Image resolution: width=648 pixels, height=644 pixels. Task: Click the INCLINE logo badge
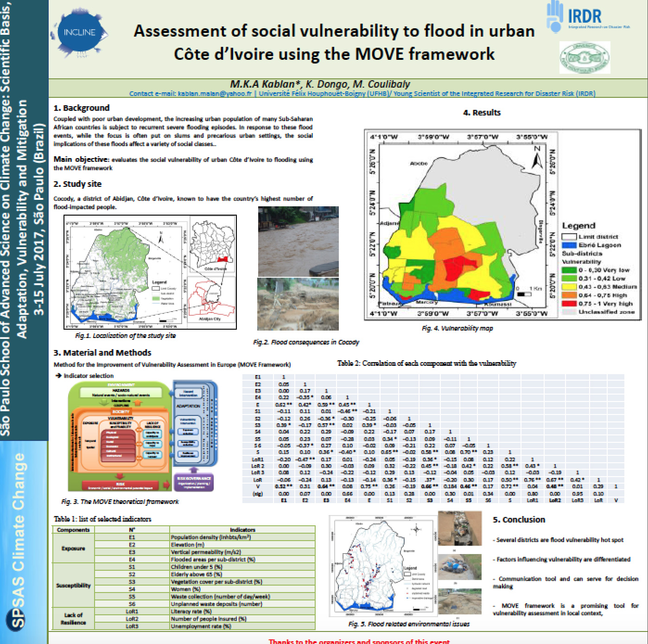80,32
